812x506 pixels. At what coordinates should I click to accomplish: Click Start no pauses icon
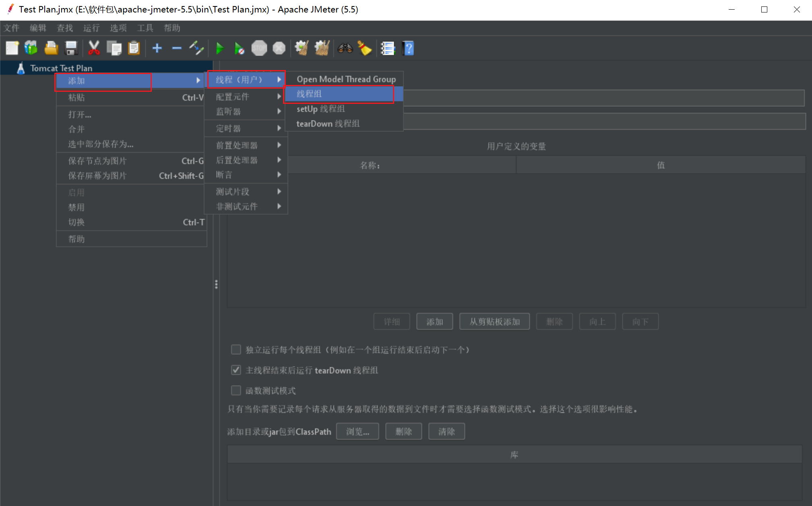tap(240, 48)
